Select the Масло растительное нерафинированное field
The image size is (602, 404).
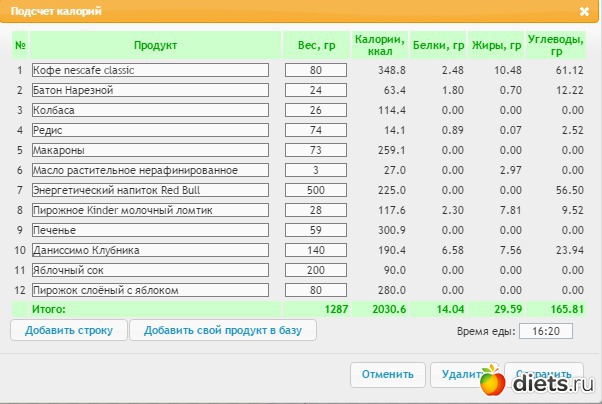150,170
